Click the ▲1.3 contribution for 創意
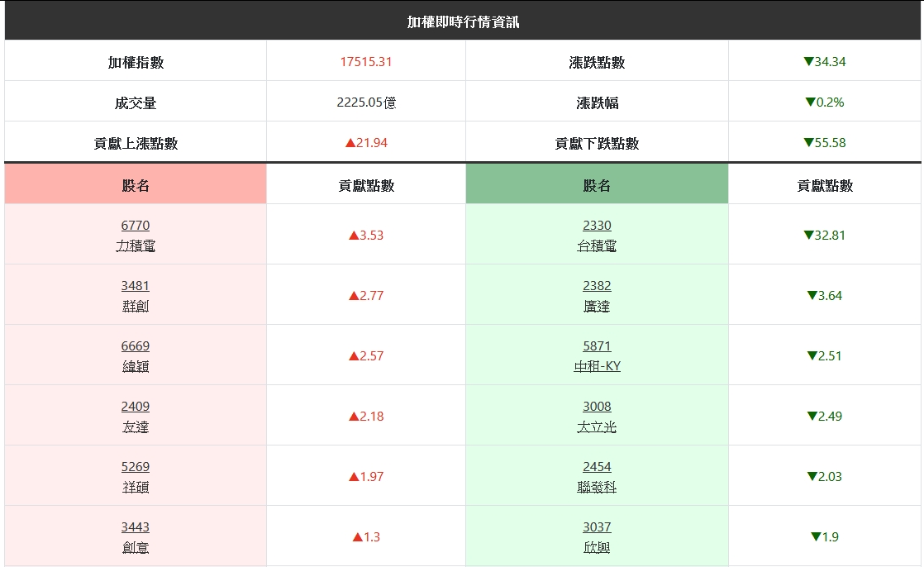This screenshot has width=924, height=567. (x=366, y=537)
